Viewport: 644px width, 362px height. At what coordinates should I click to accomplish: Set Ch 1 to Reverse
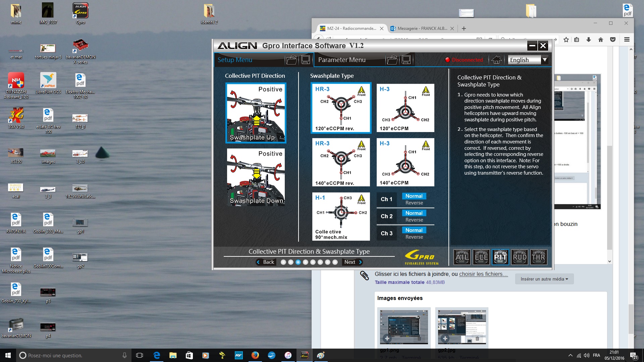(414, 203)
